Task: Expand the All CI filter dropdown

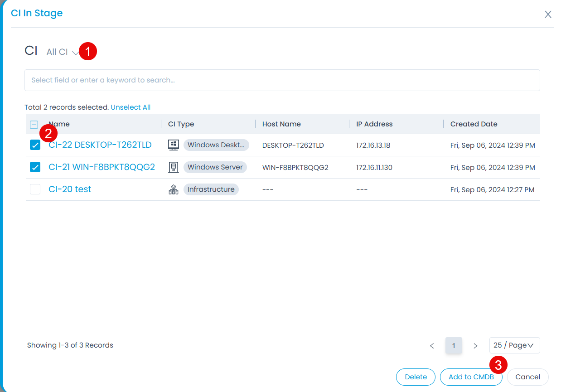Action: coord(62,53)
